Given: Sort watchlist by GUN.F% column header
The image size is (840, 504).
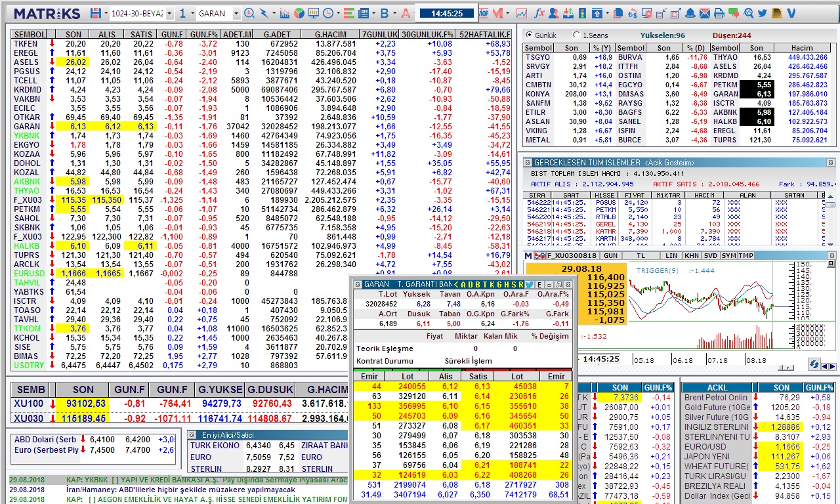Looking at the screenshot, I should [203, 34].
